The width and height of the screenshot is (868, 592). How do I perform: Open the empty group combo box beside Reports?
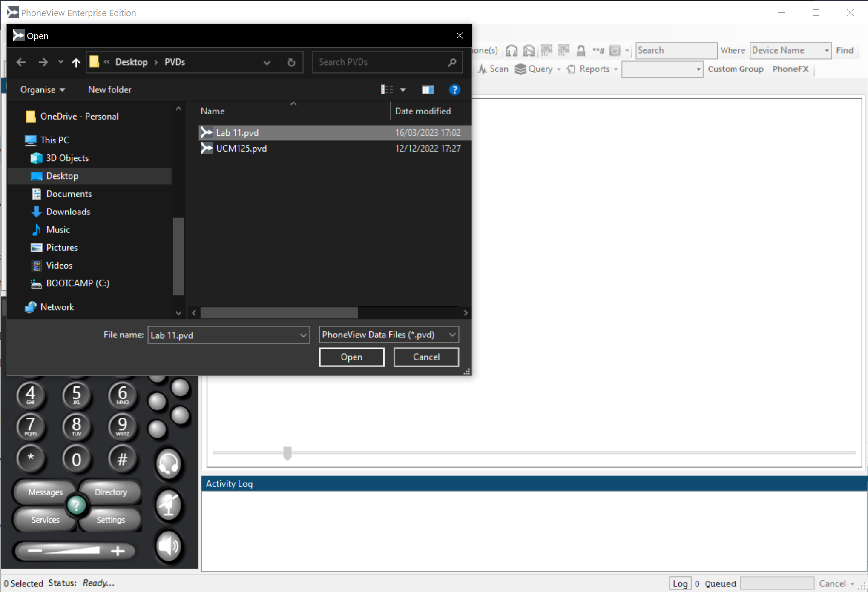pyautogui.click(x=662, y=69)
